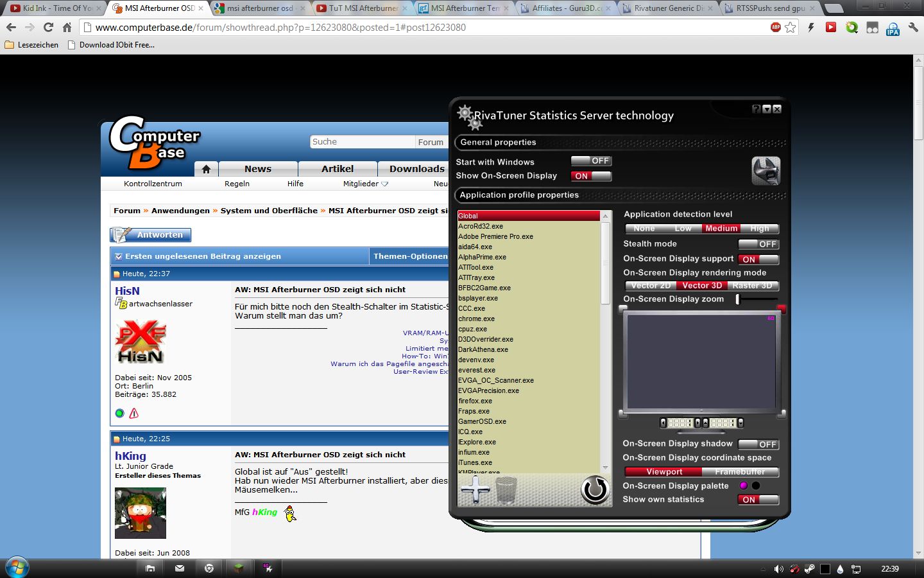Open RivaTuner help question mark button

click(756, 109)
